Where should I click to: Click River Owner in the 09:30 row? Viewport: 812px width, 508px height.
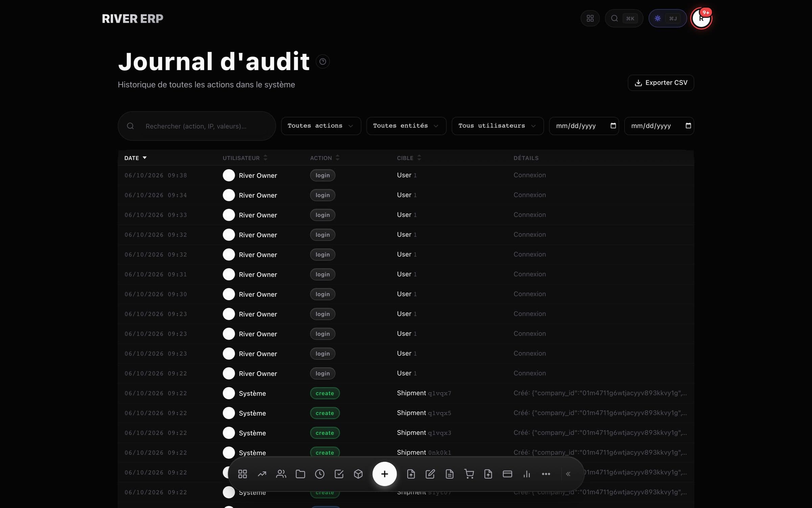(x=258, y=294)
